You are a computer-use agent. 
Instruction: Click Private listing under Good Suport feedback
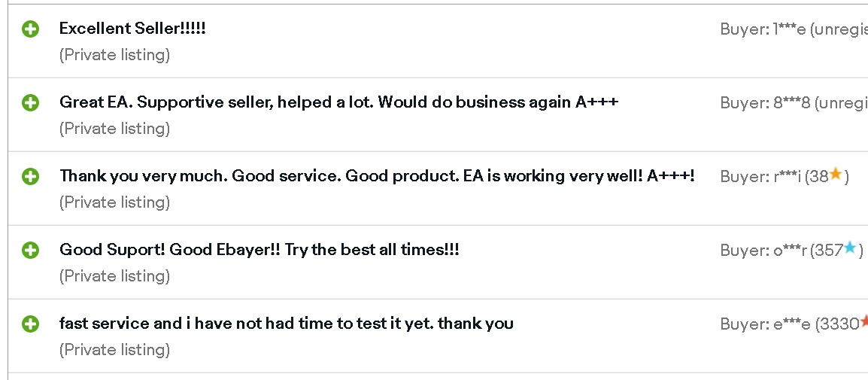(114, 276)
